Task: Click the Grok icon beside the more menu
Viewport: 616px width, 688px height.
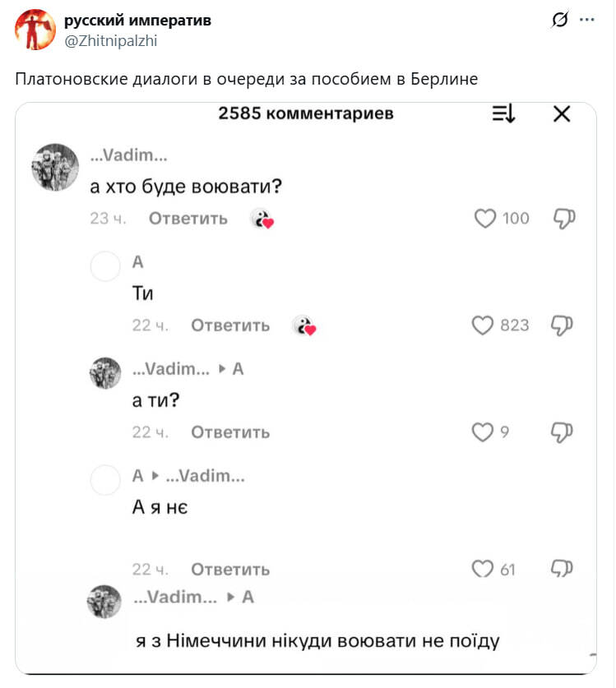Action: (560, 20)
